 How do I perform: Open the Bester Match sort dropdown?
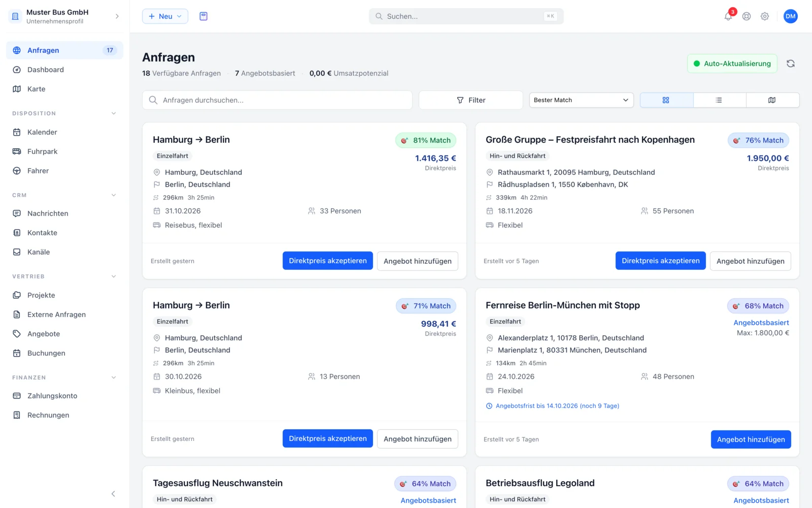pyautogui.click(x=582, y=100)
